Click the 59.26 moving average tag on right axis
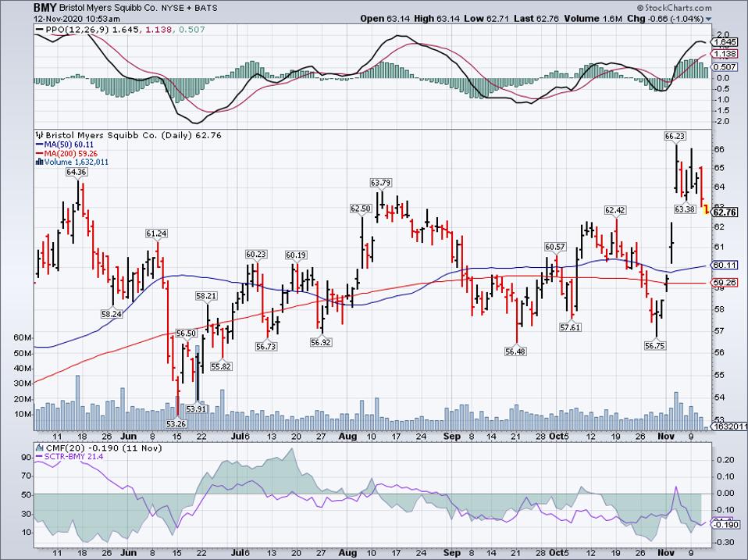The width and height of the screenshot is (748, 560). click(x=724, y=283)
